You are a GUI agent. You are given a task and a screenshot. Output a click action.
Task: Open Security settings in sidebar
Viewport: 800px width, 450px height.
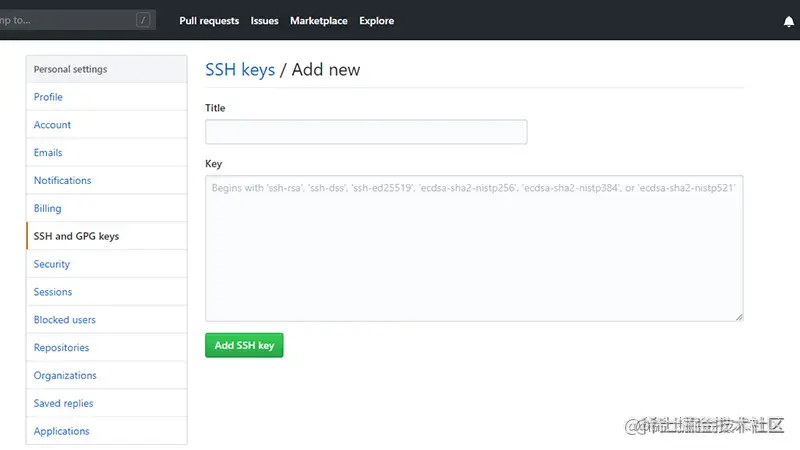pyautogui.click(x=107, y=264)
